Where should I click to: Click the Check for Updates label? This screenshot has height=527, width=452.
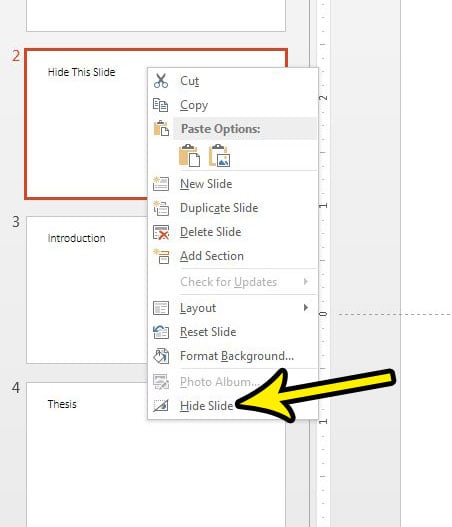pos(229,282)
